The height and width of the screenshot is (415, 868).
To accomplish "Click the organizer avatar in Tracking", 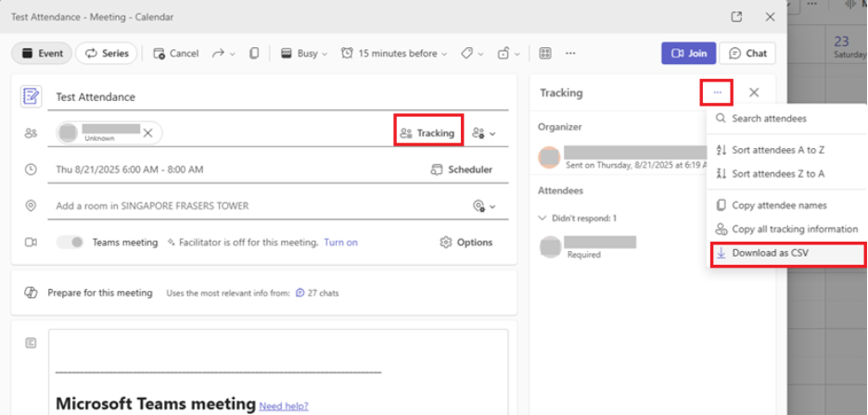I will 550,157.
